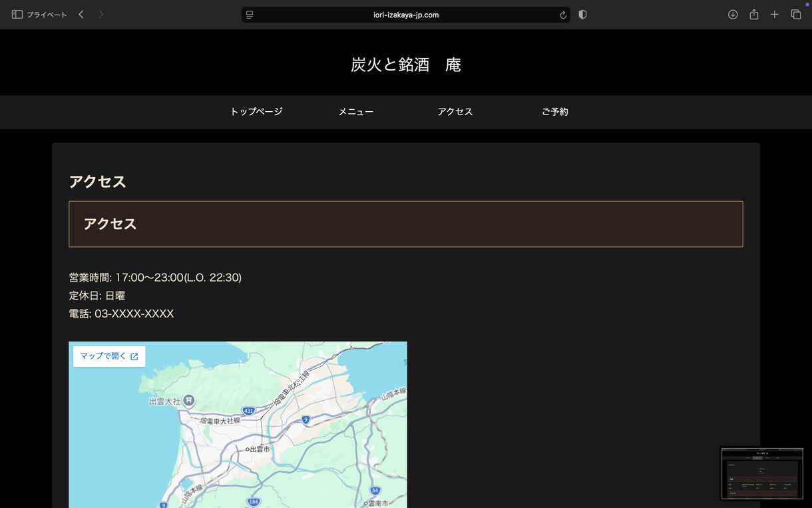Reload the page with the refresh icon
812x508 pixels.
click(x=563, y=15)
